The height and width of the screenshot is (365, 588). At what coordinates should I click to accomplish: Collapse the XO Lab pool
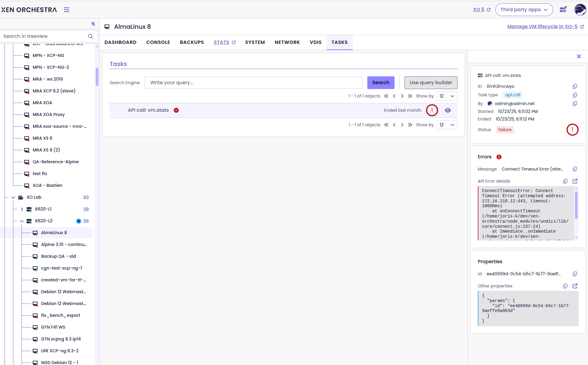pyautogui.click(x=13, y=197)
